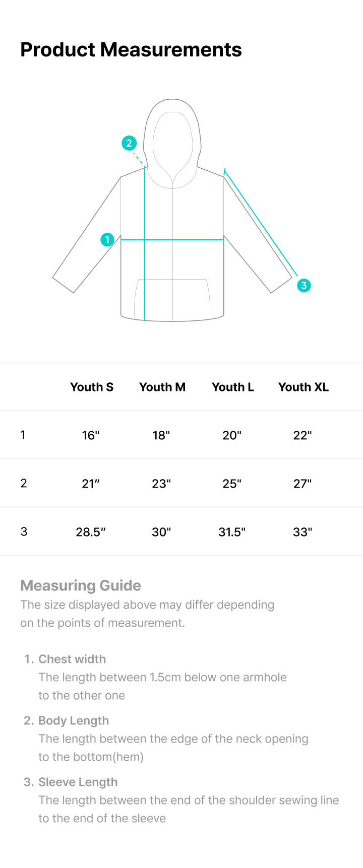The height and width of the screenshot is (868, 363).
Task: Click the 31.5" sleeve length value
Action: click(x=232, y=532)
